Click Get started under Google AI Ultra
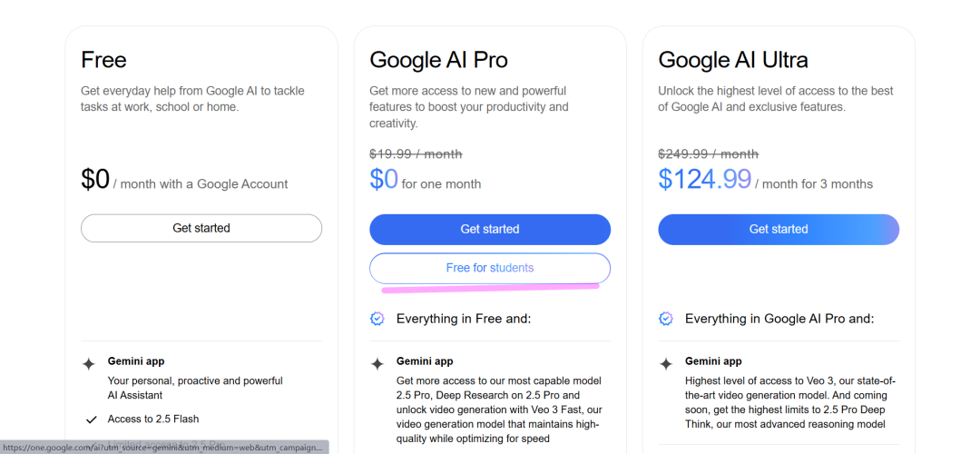 (x=779, y=230)
